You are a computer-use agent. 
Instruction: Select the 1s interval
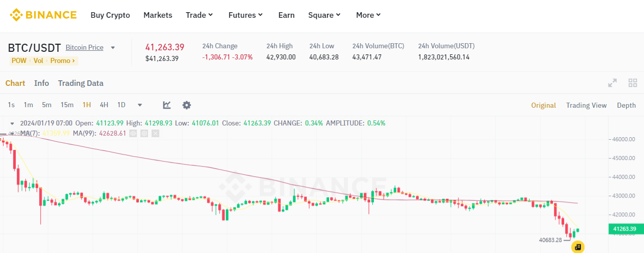pos(11,105)
